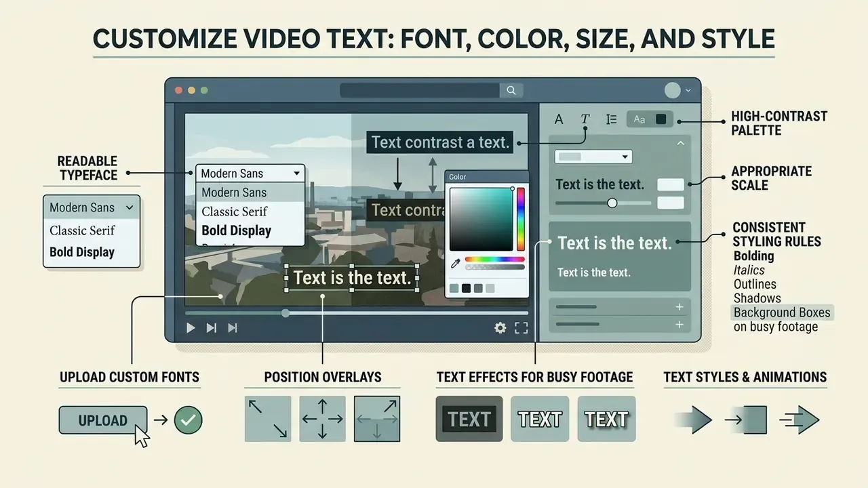Click the magnifier search icon in the title bar
The height and width of the screenshot is (488, 868).
pos(511,90)
